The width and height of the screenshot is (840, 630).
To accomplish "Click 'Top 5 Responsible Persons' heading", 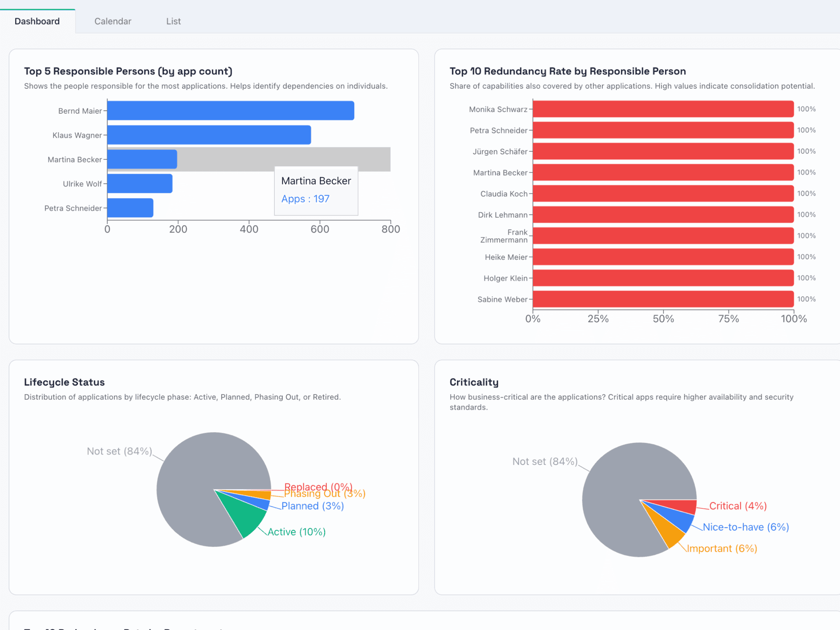I will pos(128,71).
